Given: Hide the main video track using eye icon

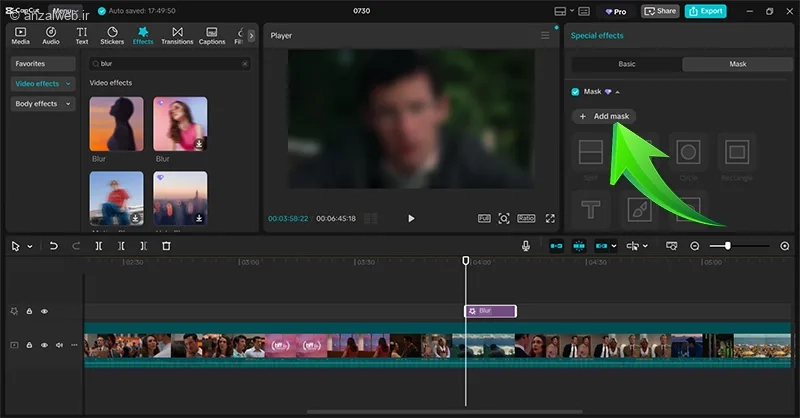Looking at the screenshot, I should point(44,345).
